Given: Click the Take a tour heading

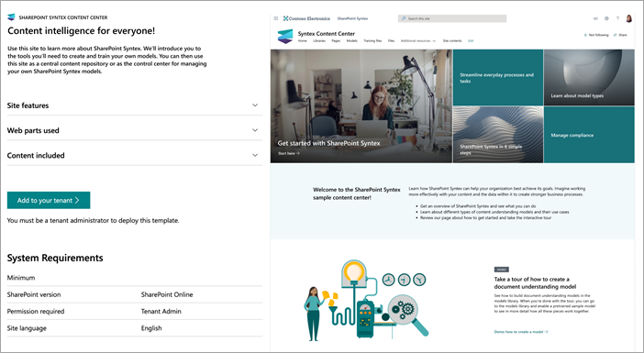Looking at the screenshot, I should point(535,282).
